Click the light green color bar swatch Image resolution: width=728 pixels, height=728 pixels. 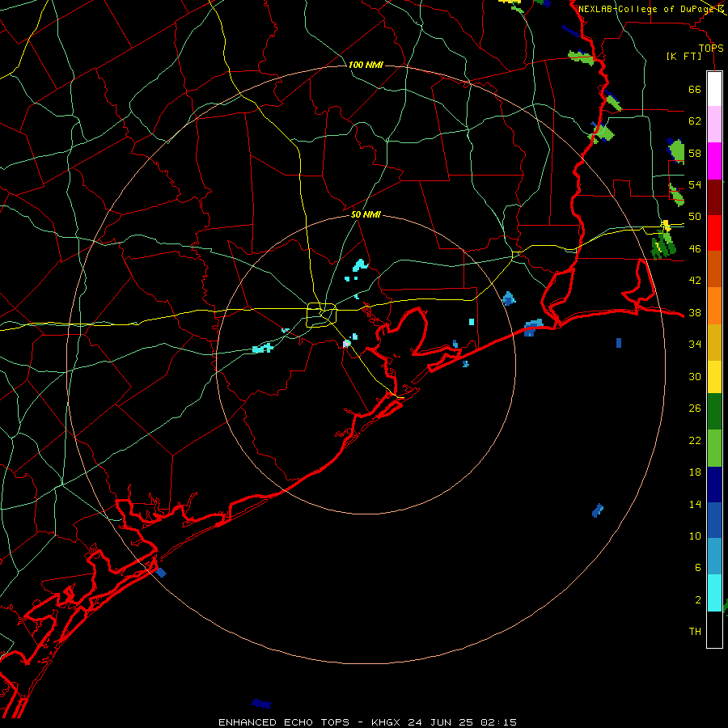click(x=714, y=448)
